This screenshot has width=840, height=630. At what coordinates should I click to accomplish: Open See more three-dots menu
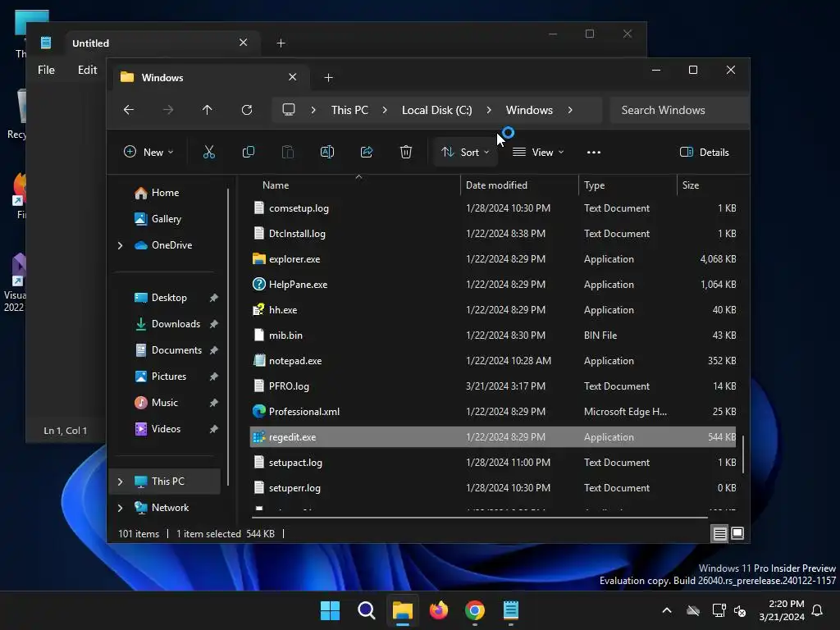pyautogui.click(x=594, y=152)
